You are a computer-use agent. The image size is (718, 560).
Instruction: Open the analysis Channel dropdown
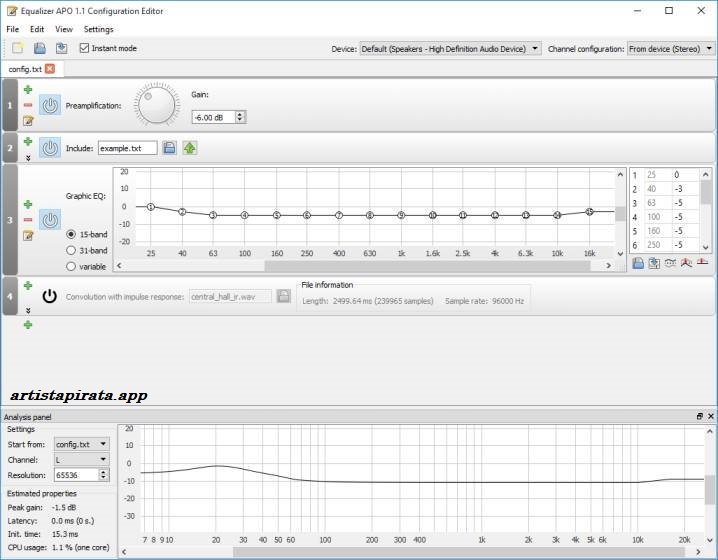pyautogui.click(x=82, y=460)
